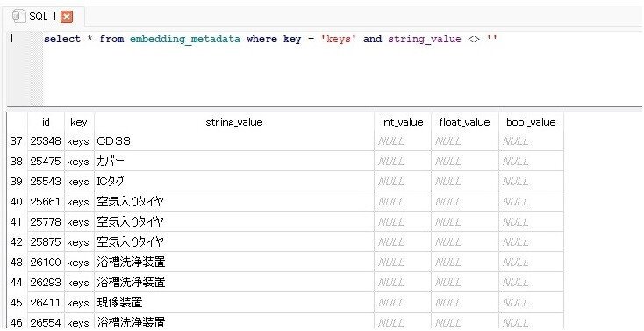The image size is (644, 331).
Task: Select row number 43
Action: [17, 263]
